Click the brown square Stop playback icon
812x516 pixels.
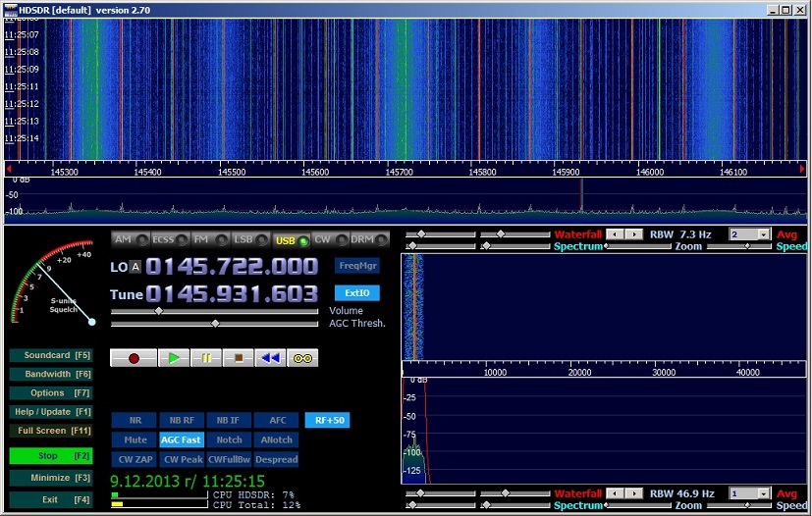(x=238, y=358)
